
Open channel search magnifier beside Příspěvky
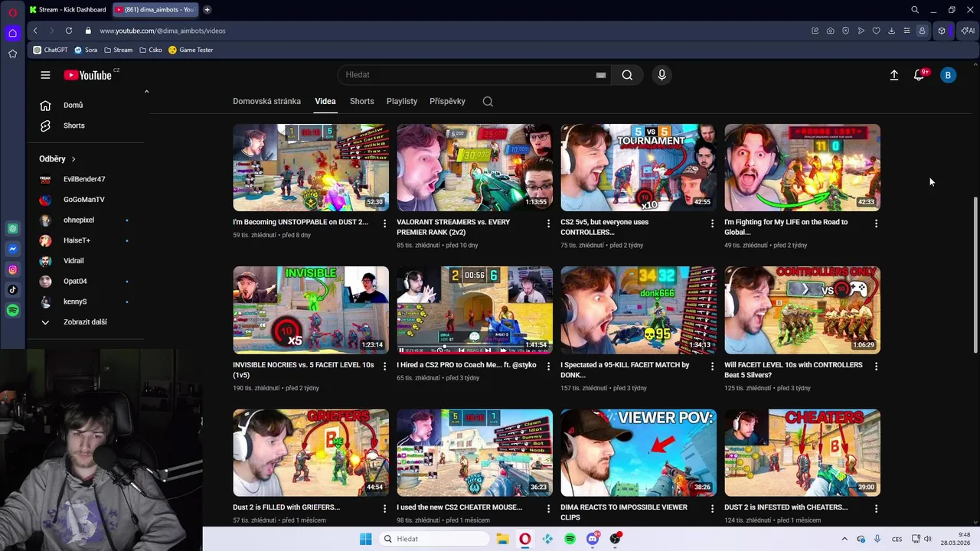488,101
